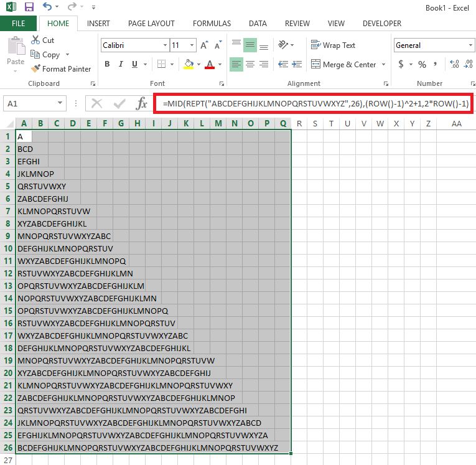Image resolution: width=476 pixels, height=465 pixels.
Task: Click the Redo arrow icon
Action: (x=72, y=6)
